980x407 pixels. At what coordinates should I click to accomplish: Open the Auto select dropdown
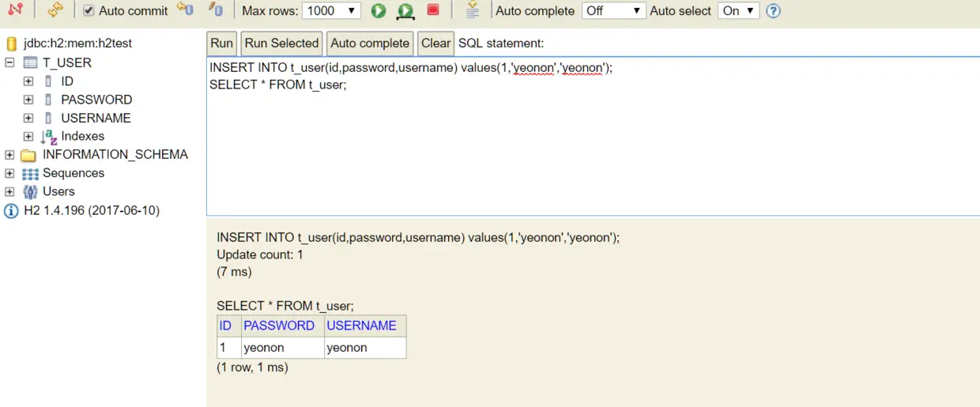pyautogui.click(x=738, y=11)
